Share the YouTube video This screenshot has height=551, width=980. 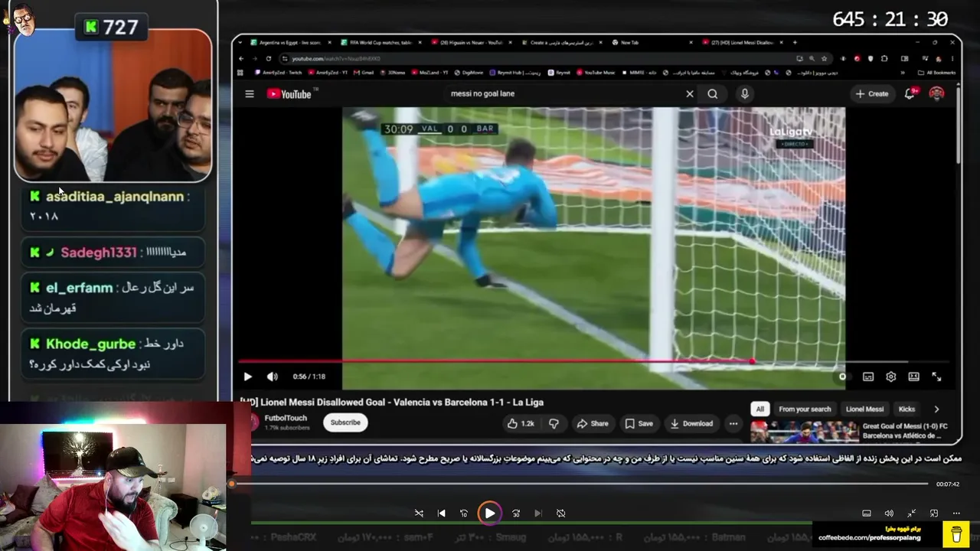tap(593, 423)
